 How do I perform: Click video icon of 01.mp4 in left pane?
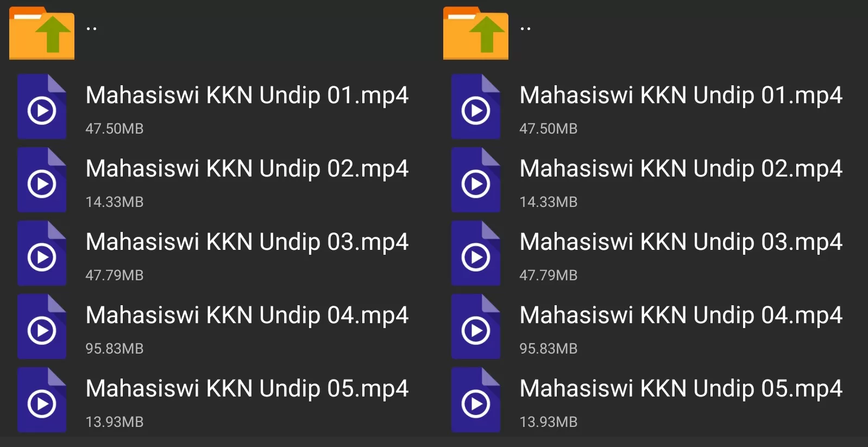(42, 106)
